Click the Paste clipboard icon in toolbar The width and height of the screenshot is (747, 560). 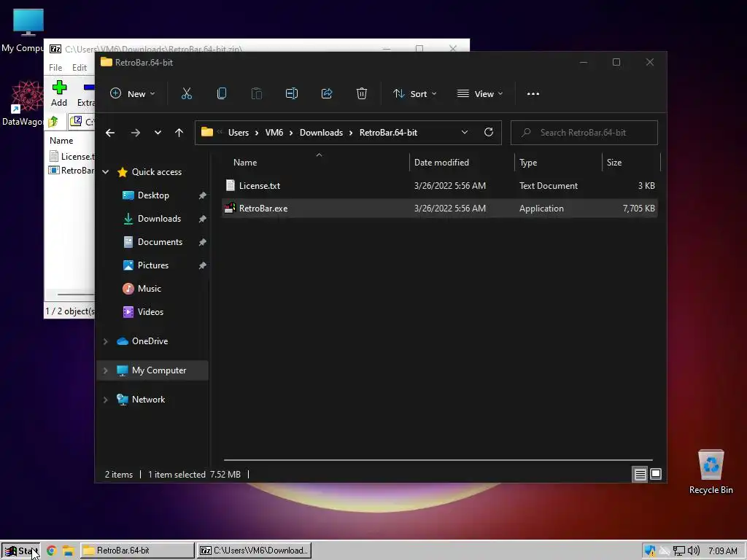[256, 94]
